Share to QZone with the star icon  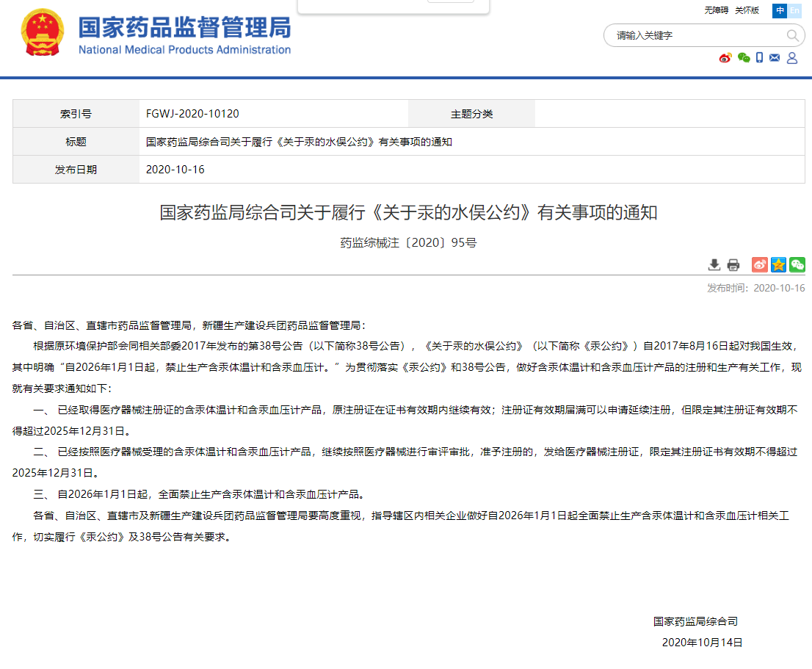[x=778, y=265]
